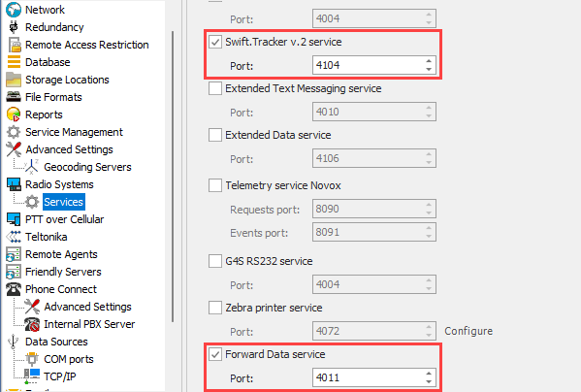Image resolution: width=581 pixels, height=392 pixels.
Task: Enable the G4S RS232 service checkbox
Action: coord(215,261)
